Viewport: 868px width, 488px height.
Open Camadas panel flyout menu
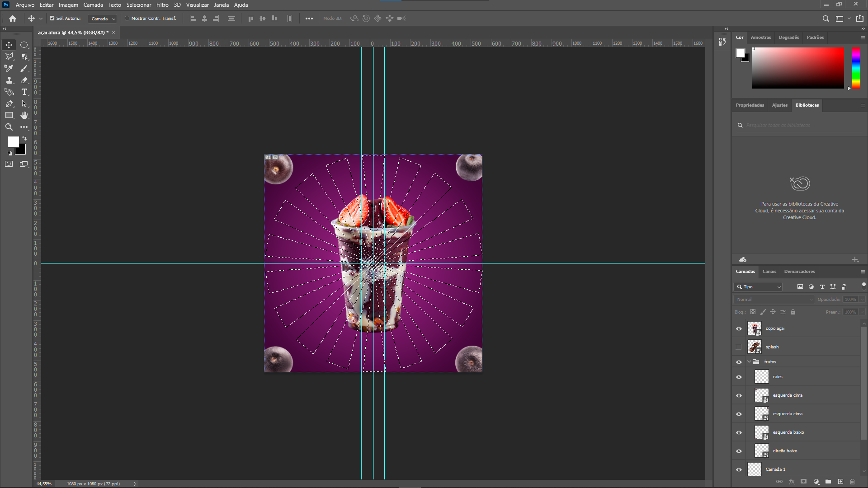click(x=863, y=272)
